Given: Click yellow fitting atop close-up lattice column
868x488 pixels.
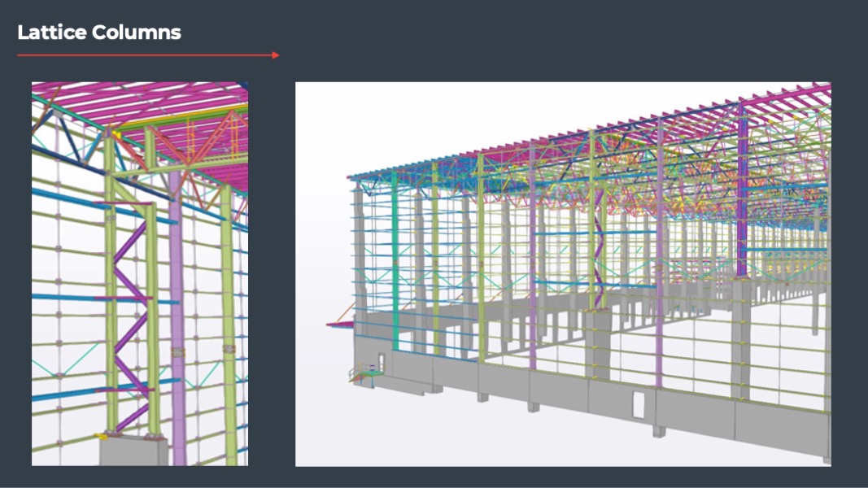Looking at the screenshot, I should pos(116,134).
